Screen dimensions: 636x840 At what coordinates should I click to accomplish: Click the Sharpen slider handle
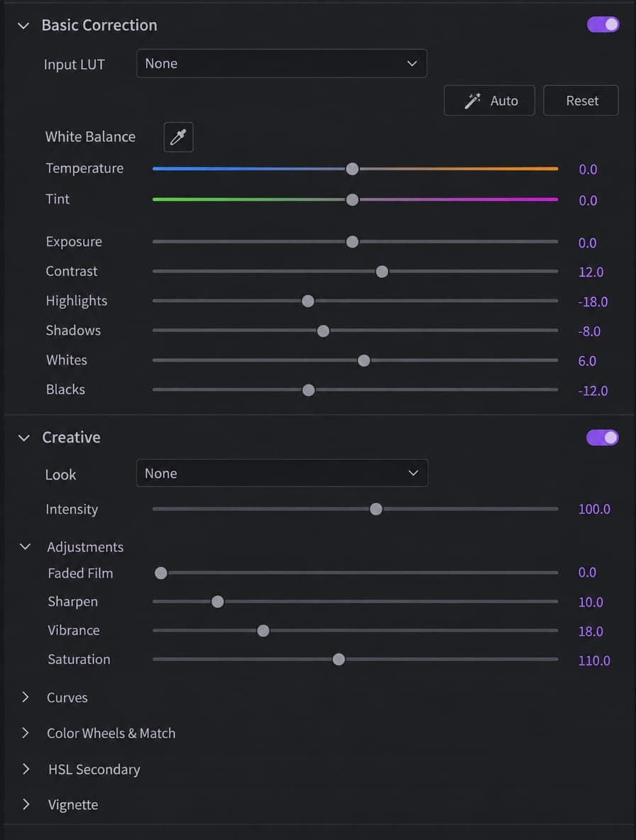pyautogui.click(x=217, y=602)
